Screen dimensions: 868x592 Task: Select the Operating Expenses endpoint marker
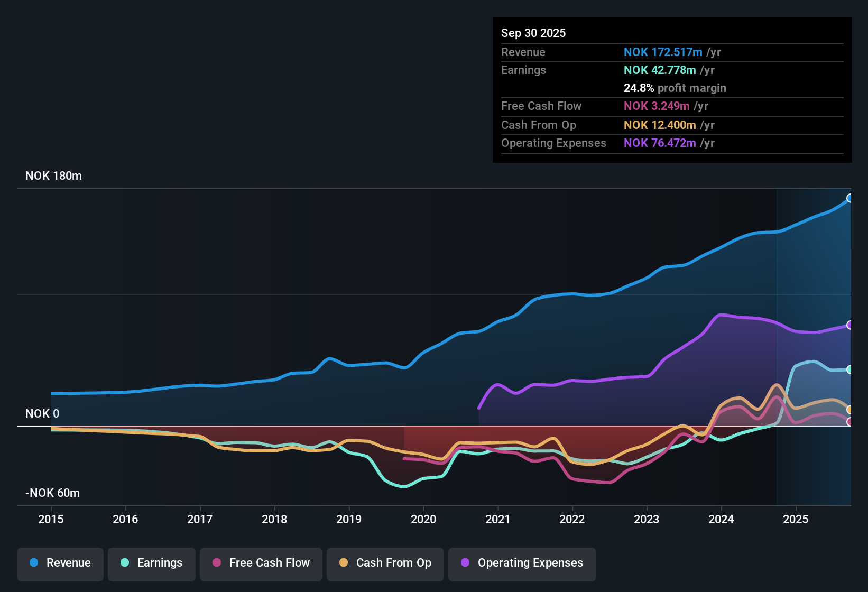tap(850, 325)
